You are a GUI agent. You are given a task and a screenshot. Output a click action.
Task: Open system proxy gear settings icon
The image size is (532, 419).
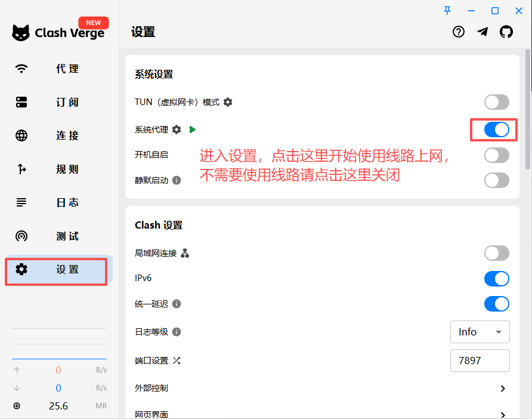pos(177,130)
